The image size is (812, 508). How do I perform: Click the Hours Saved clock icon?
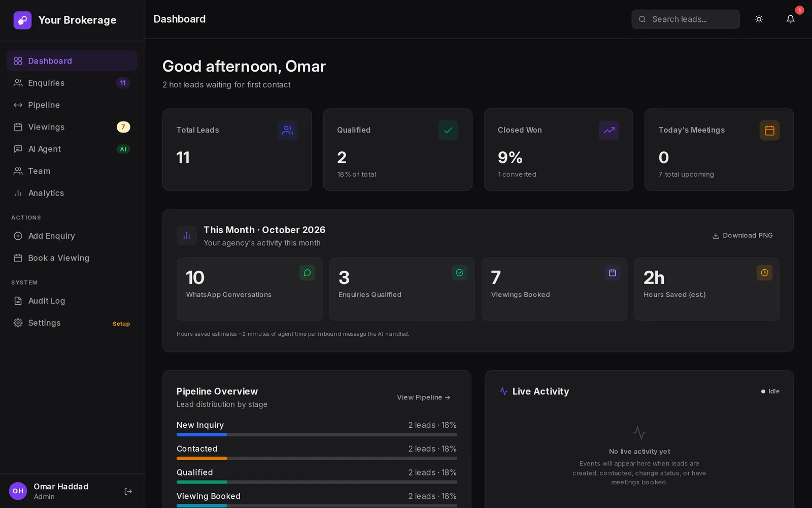(x=764, y=273)
